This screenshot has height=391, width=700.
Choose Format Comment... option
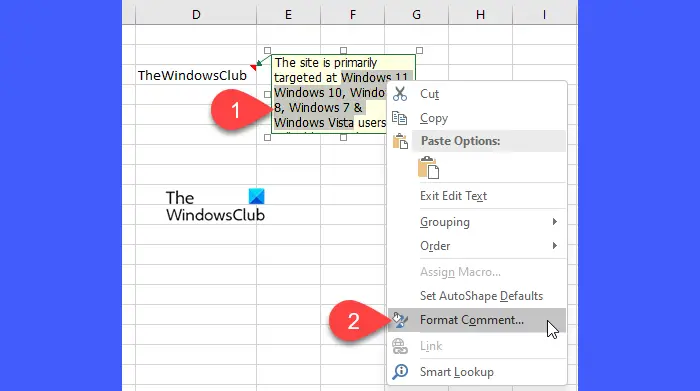(477, 320)
